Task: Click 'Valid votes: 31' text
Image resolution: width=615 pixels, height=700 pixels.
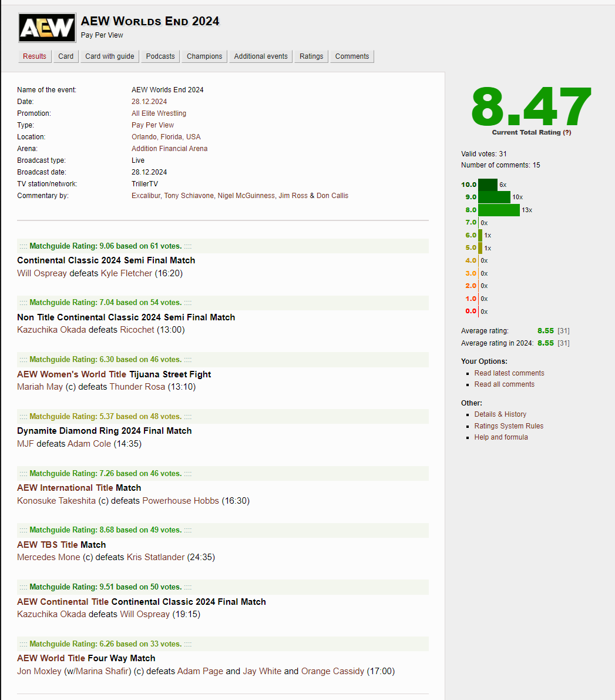Action: pyautogui.click(x=484, y=154)
